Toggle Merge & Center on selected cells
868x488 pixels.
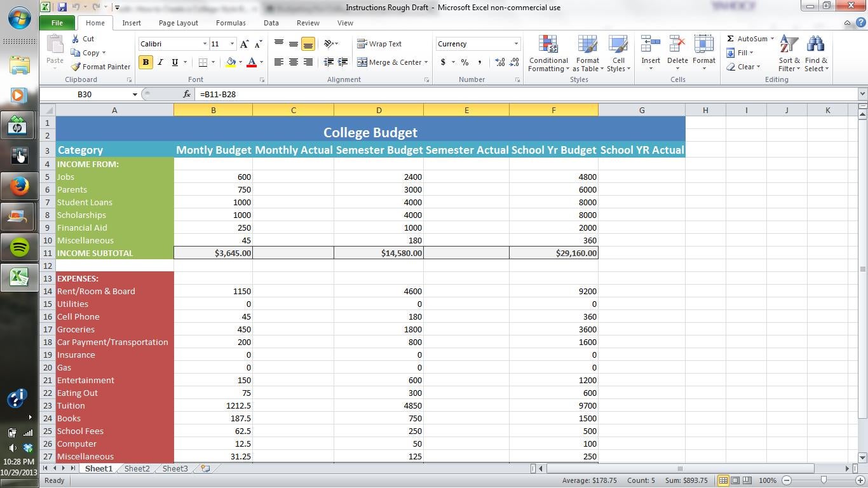click(390, 62)
